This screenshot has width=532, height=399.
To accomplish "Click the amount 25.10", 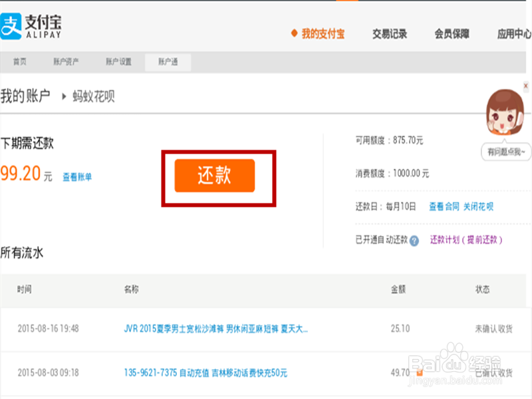I will (400, 329).
